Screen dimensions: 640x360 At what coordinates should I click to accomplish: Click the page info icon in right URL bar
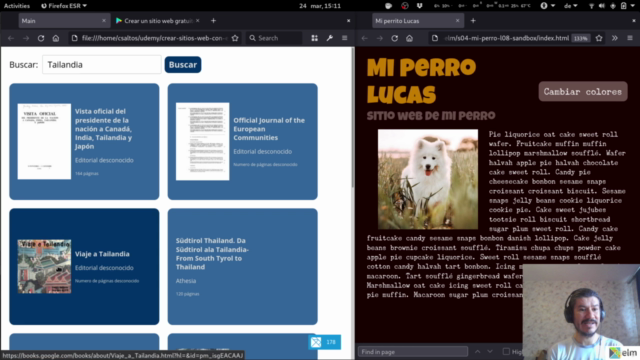click(435, 38)
